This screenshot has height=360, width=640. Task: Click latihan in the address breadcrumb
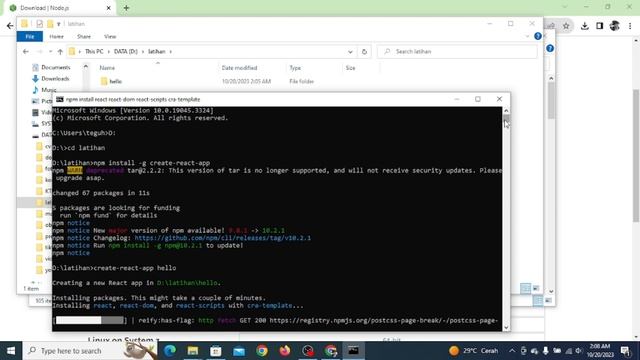157,51
